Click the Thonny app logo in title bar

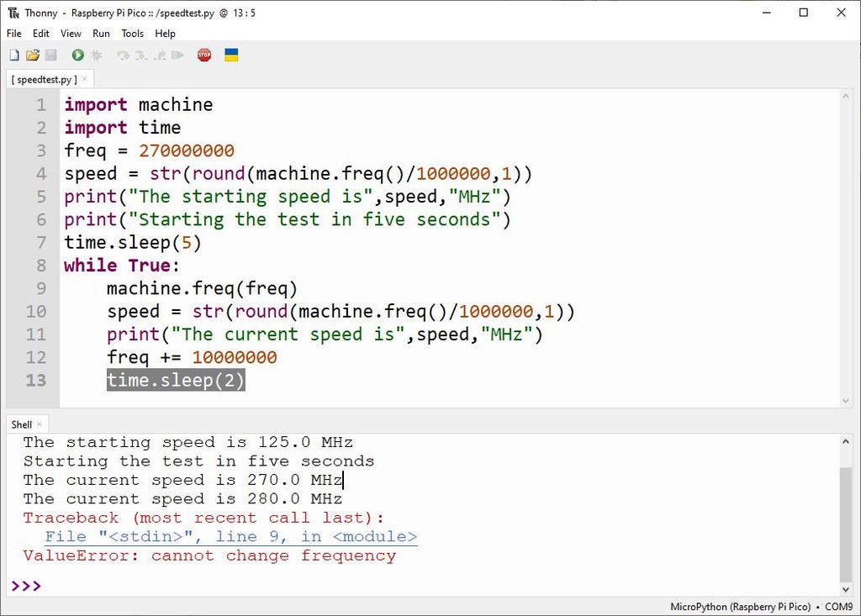tap(13, 13)
